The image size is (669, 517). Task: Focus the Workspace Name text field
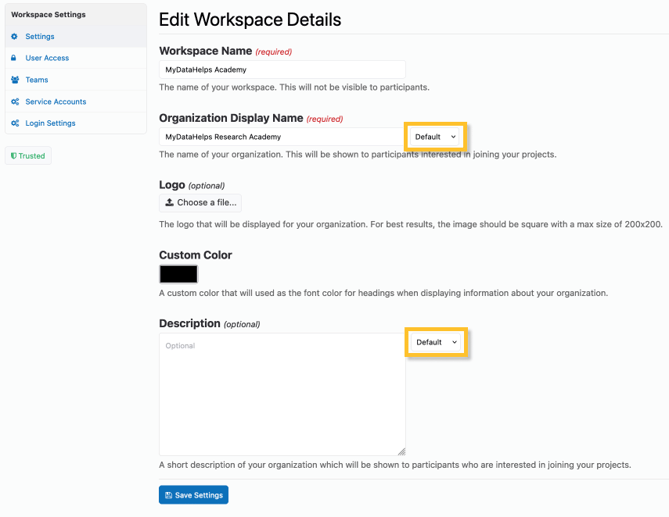pyautogui.click(x=282, y=70)
